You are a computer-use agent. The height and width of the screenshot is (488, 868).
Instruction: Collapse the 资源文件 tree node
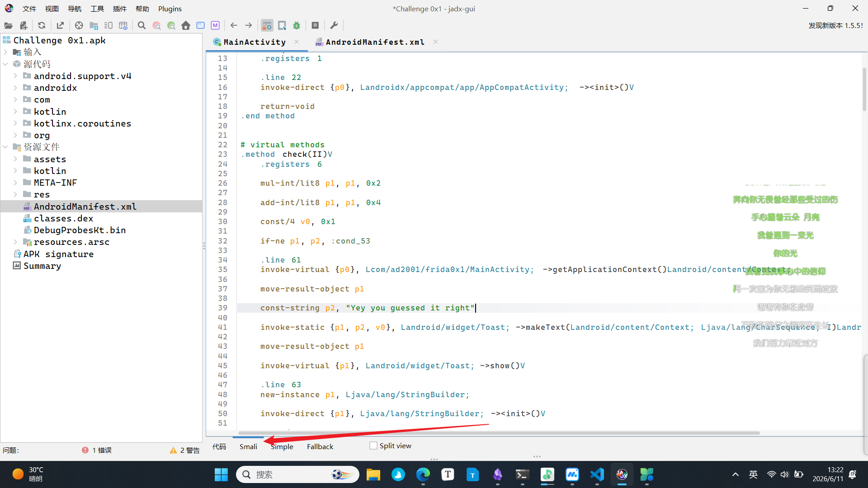click(x=5, y=147)
